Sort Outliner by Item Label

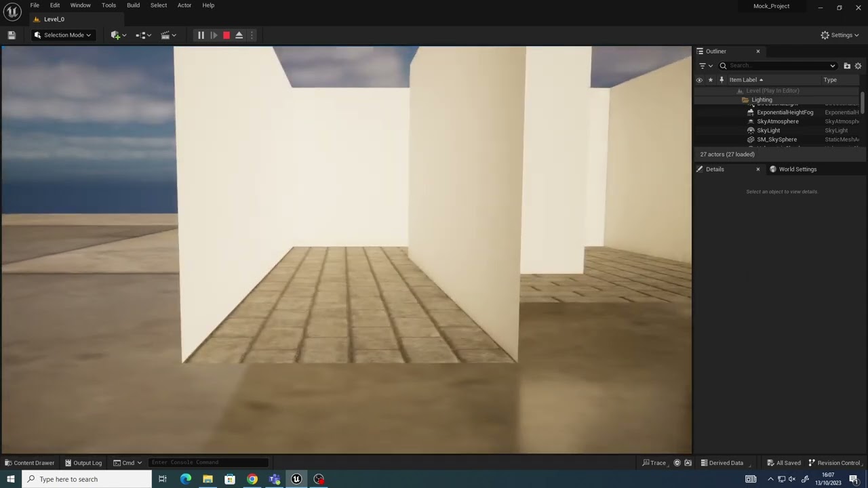746,80
